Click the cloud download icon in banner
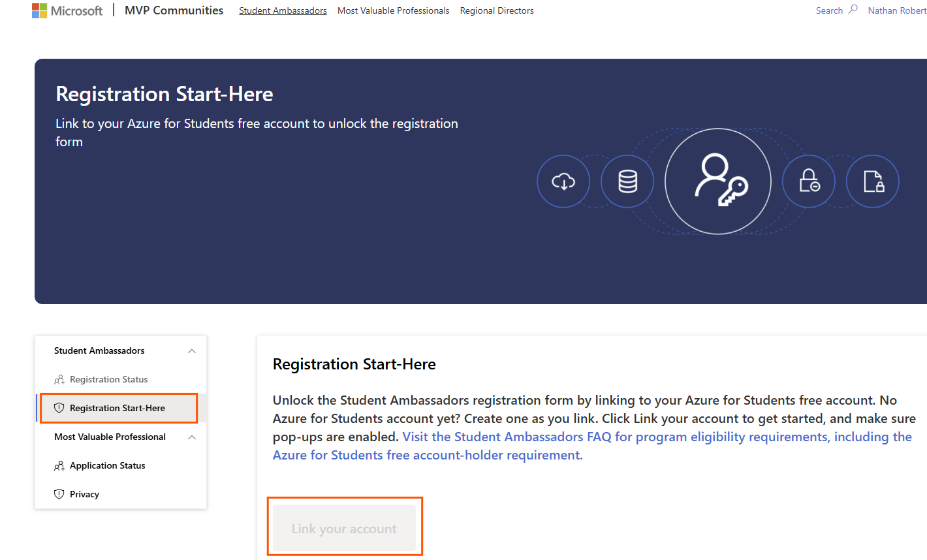This screenshot has height=560, width=927. [x=563, y=181]
